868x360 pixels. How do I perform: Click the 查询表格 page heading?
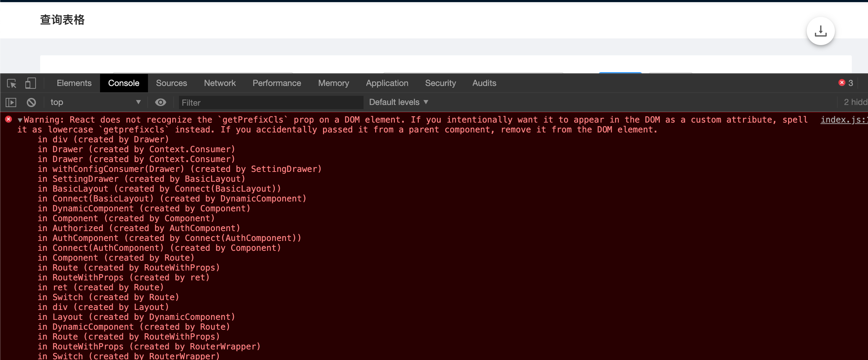tap(62, 20)
